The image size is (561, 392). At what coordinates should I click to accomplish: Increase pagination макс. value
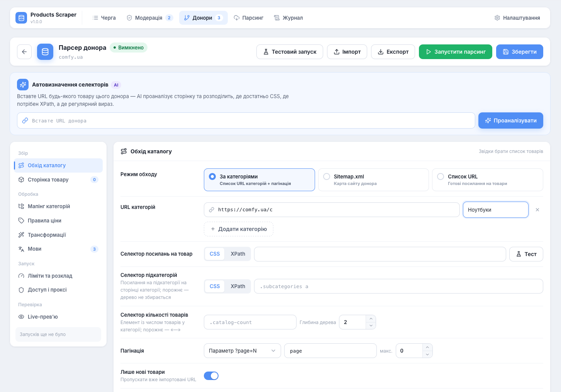point(427,347)
